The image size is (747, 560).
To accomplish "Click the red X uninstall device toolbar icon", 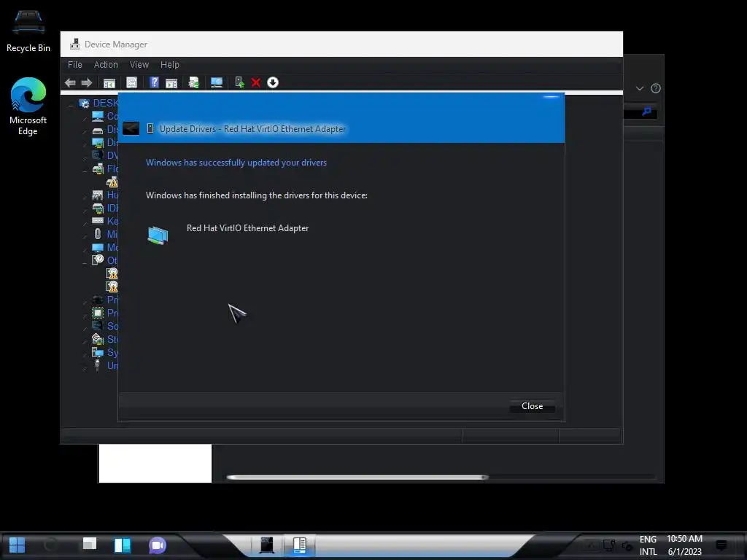I will click(256, 83).
